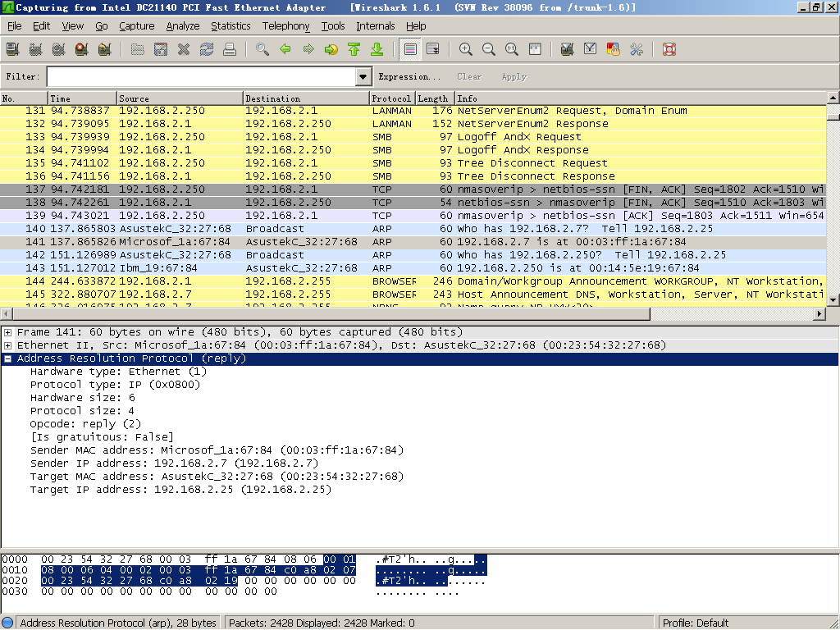840x630 pixels.
Task: Open the Telephony menu
Action: (x=285, y=25)
